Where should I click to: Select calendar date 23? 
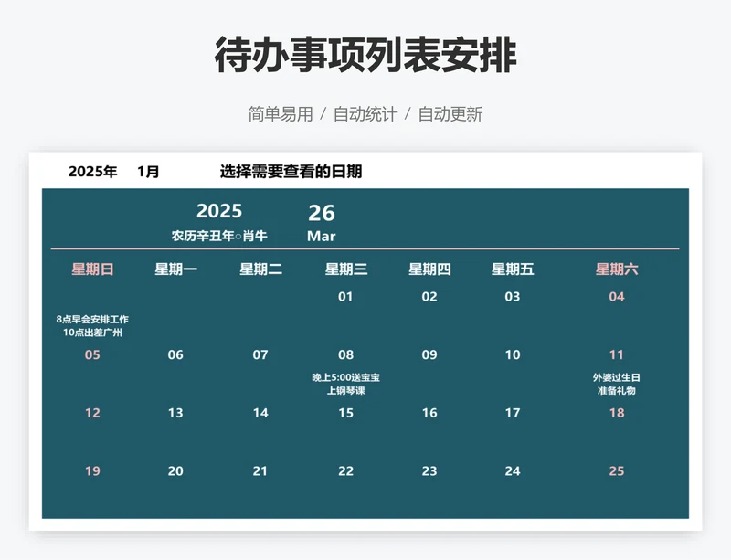pyautogui.click(x=429, y=471)
